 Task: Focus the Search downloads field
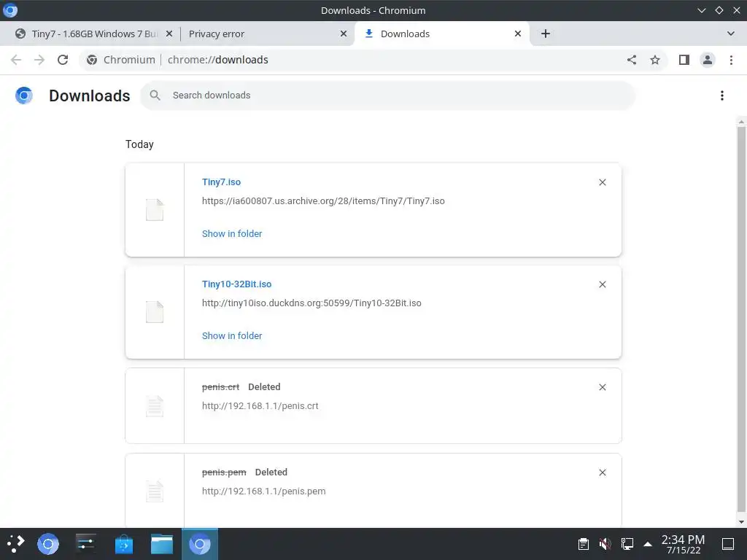tap(388, 96)
